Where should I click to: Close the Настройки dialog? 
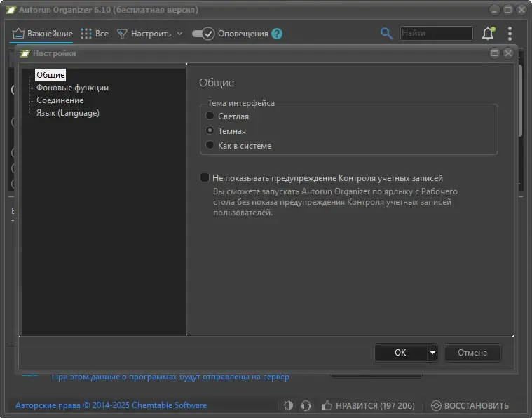click(508, 53)
